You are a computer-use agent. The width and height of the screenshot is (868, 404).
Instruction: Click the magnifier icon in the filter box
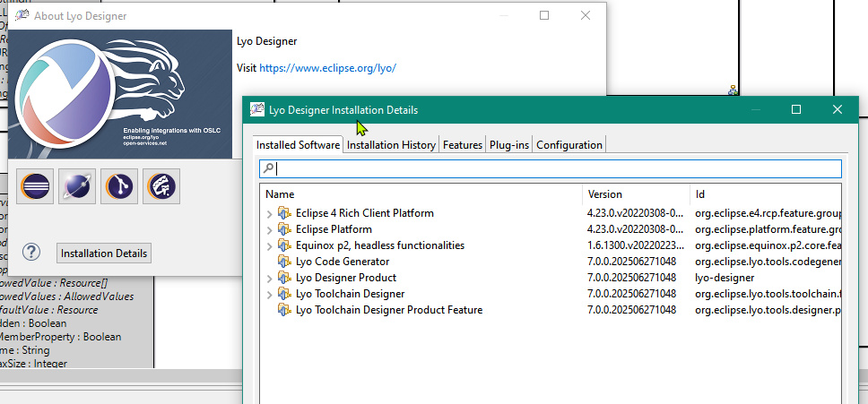(267, 168)
